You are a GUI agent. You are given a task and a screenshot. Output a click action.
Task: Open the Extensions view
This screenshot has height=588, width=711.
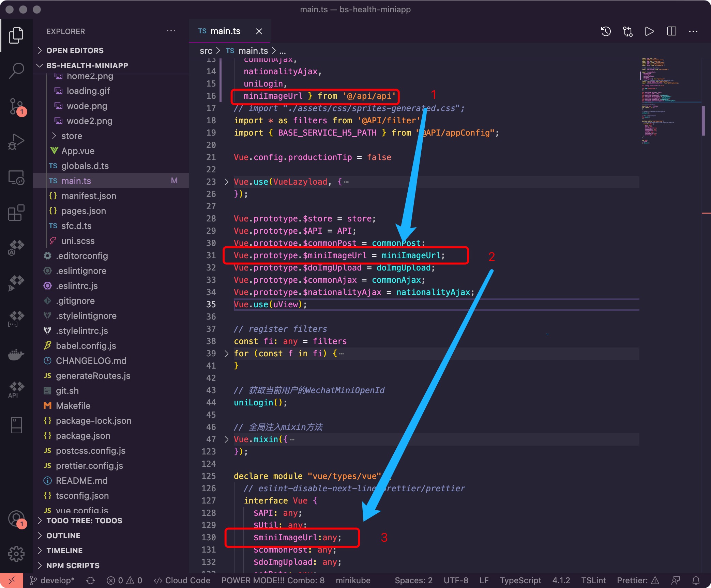[x=16, y=213]
